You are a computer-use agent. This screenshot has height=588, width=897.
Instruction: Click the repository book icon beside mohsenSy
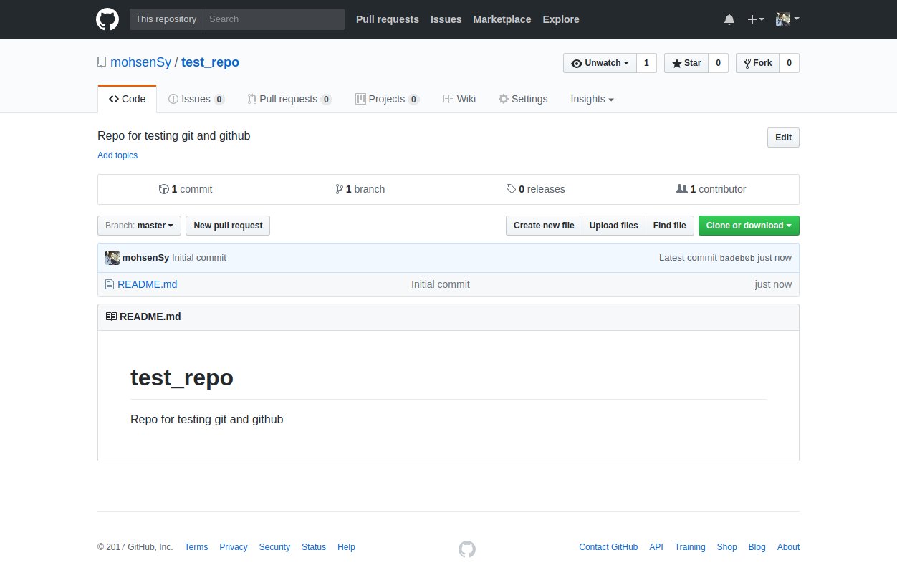[102, 62]
